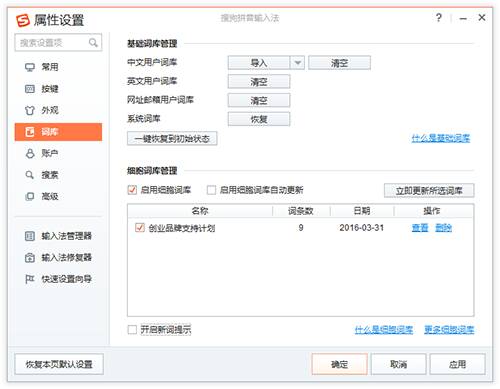The image size is (500, 389).
Task: Click the help question mark icon
Action: [x=439, y=17]
